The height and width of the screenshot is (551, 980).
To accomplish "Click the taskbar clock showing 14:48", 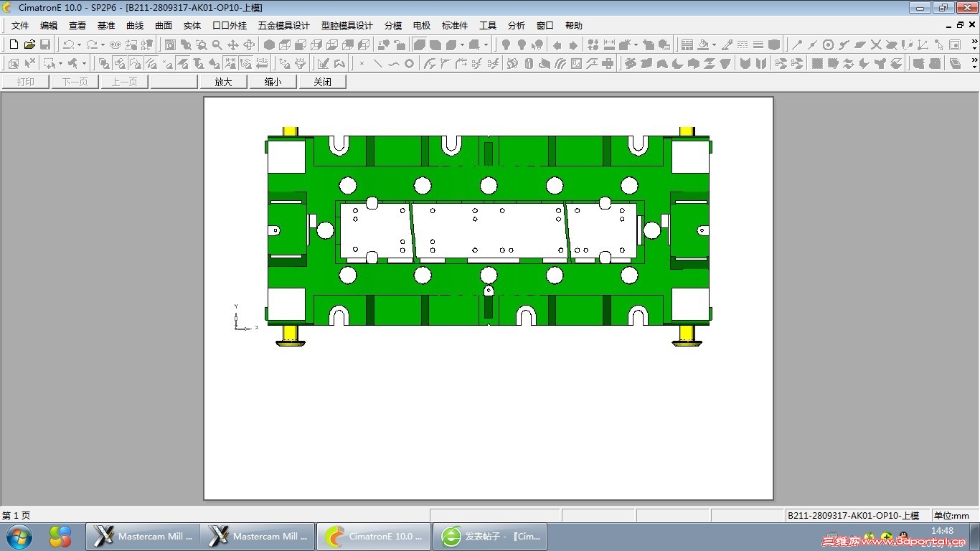I will [x=942, y=531].
